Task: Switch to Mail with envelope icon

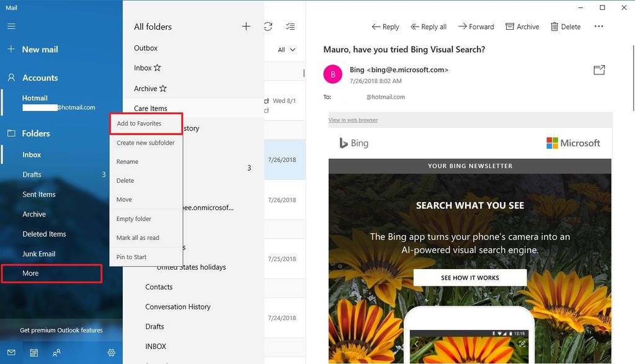Action: click(x=11, y=352)
